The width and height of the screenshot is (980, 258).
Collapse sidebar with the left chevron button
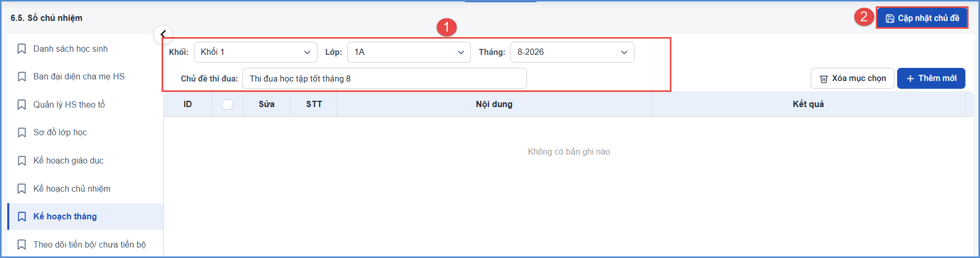(163, 34)
